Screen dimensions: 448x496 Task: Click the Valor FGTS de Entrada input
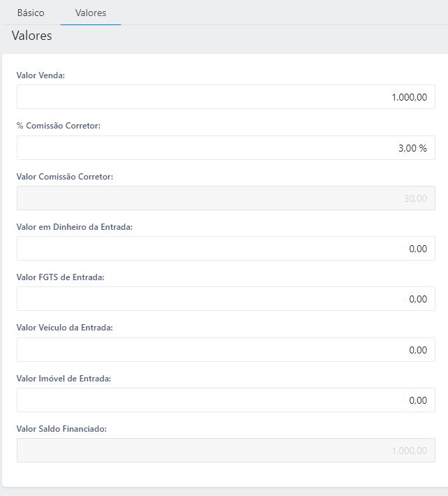(226, 298)
